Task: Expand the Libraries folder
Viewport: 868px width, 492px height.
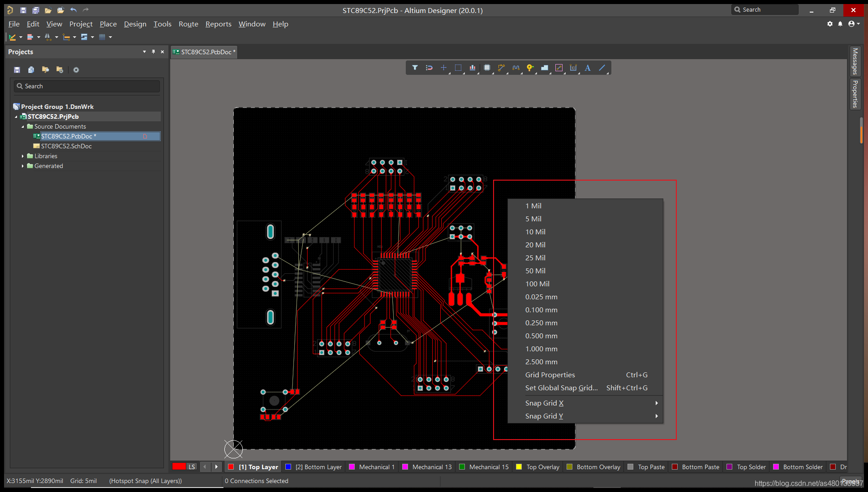Action: coord(23,156)
